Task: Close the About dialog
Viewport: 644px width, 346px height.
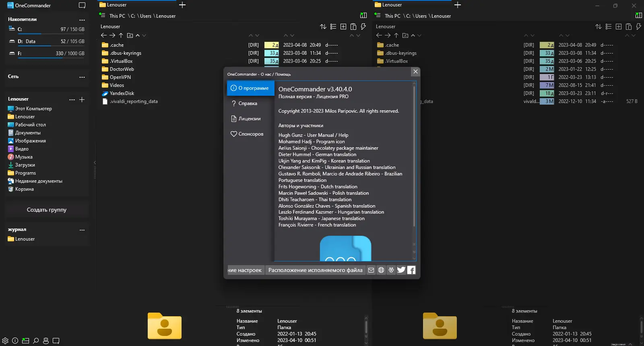Action: tap(415, 72)
